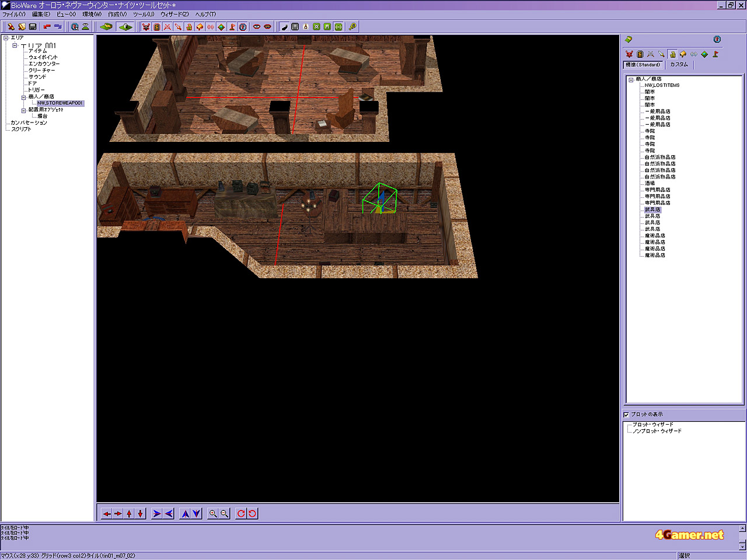Collapse 商人/商店 node in left area tree
The height and width of the screenshot is (560, 747).
[x=23, y=97]
